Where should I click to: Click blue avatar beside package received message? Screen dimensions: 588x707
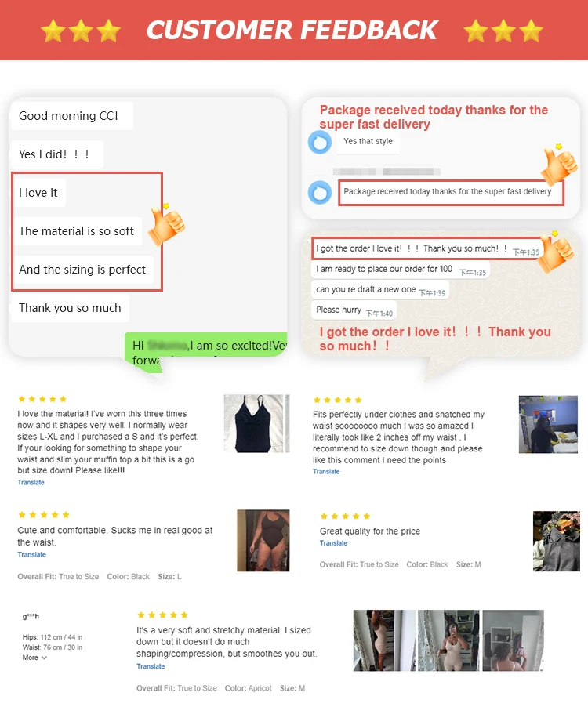[x=320, y=193]
